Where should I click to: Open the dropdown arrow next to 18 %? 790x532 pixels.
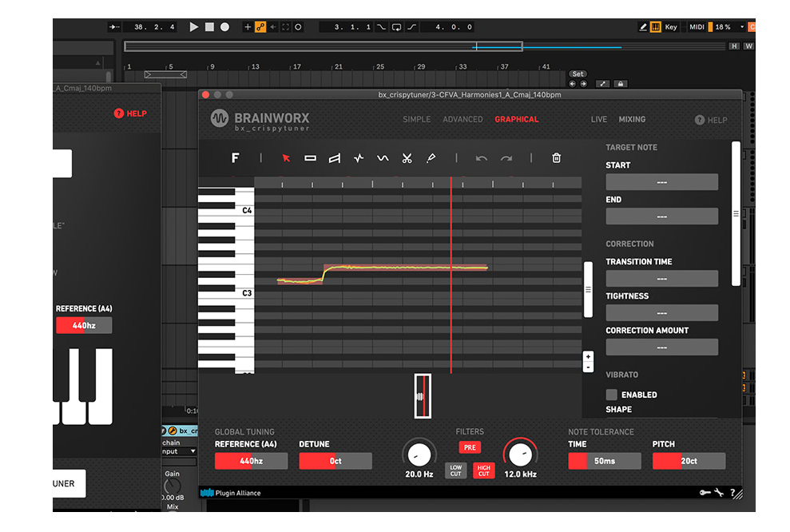(741, 27)
